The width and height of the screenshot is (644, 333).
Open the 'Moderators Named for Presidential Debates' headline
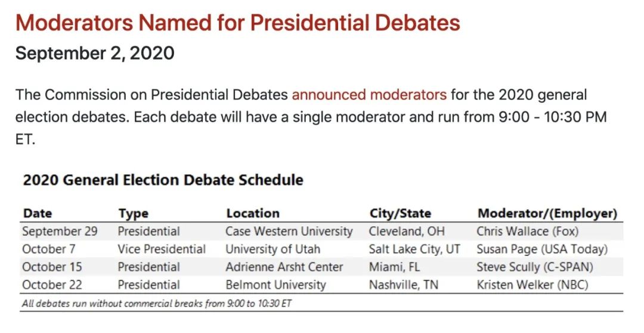point(238,23)
